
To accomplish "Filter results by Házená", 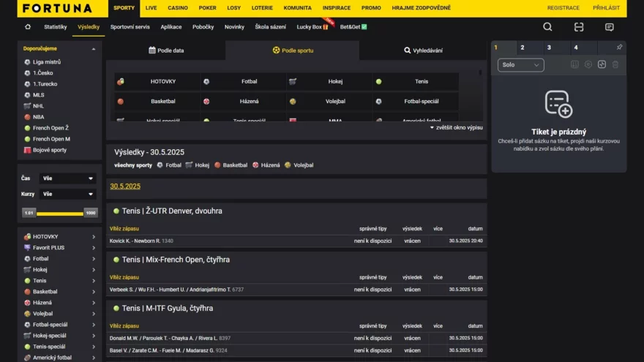I will 266,165.
